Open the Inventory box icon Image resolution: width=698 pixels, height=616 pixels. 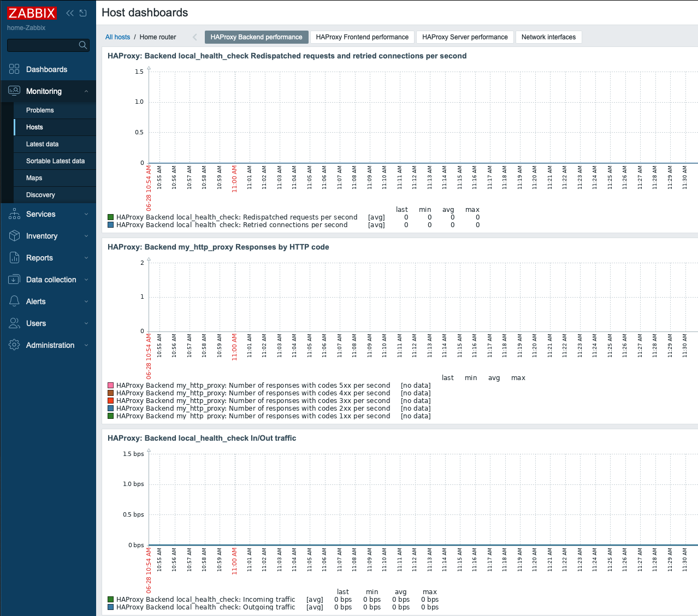pyautogui.click(x=14, y=236)
